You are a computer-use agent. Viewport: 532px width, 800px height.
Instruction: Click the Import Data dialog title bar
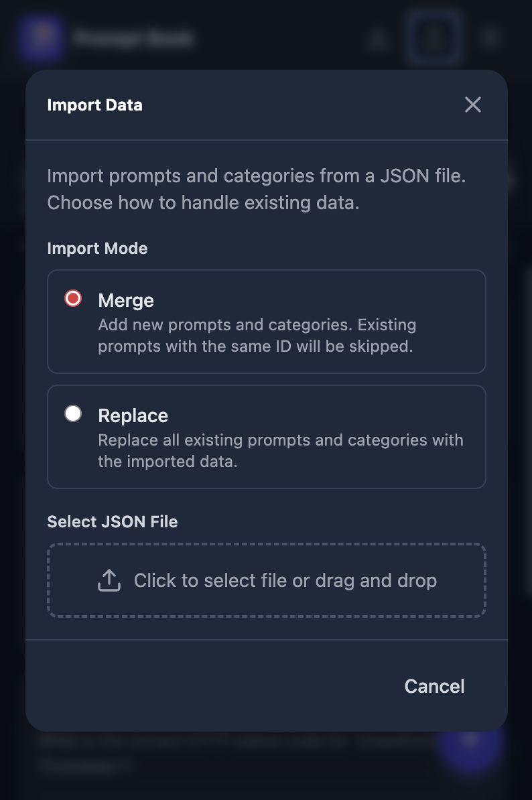tap(94, 105)
